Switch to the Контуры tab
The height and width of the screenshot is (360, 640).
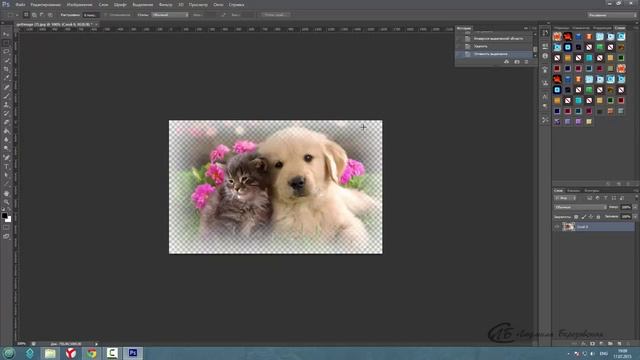pos(591,191)
